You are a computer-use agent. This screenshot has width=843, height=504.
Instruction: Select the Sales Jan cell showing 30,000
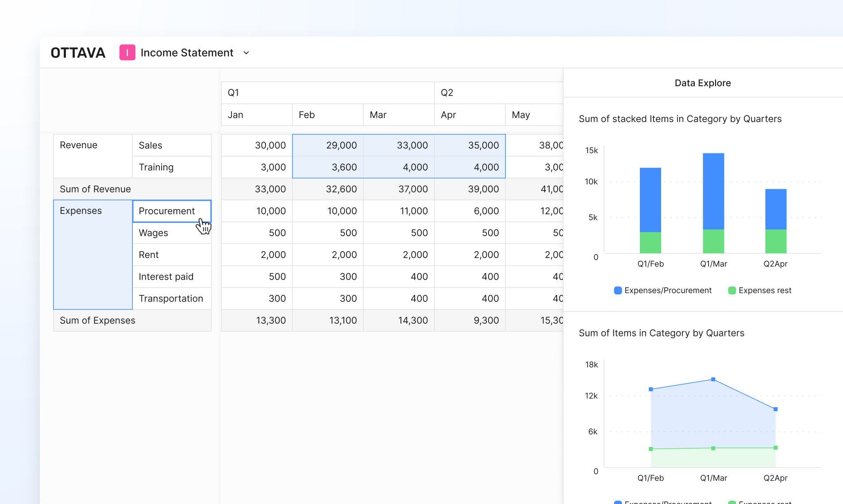[x=257, y=145]
